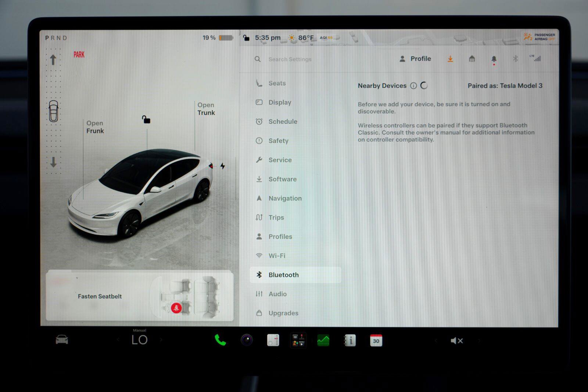Image resolution: width=588 pixels, height=392 pixels.
Task: Tap Open Frunk
Action: coord(95,127)
